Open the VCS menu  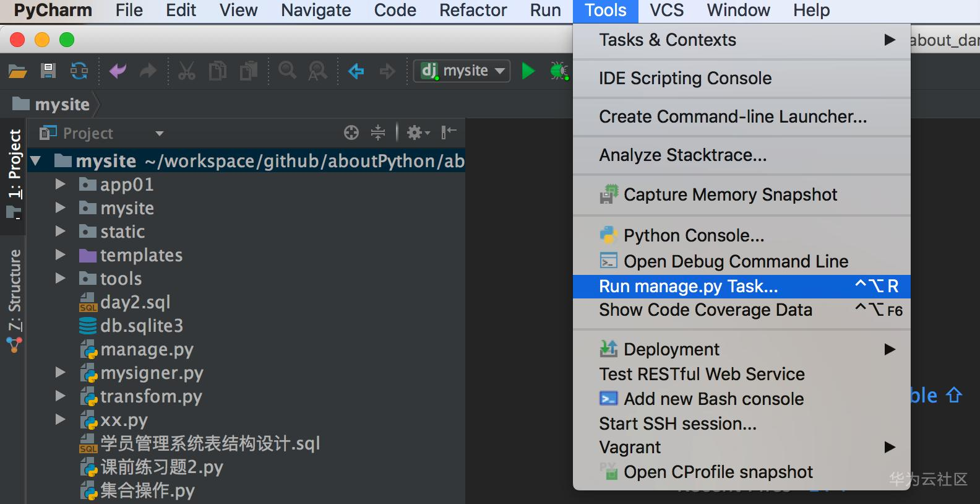[666, 11]
